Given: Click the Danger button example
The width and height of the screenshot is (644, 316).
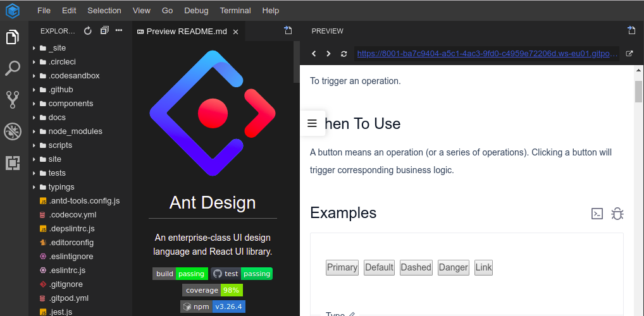Looking at the screenshot, I should 454,267.
